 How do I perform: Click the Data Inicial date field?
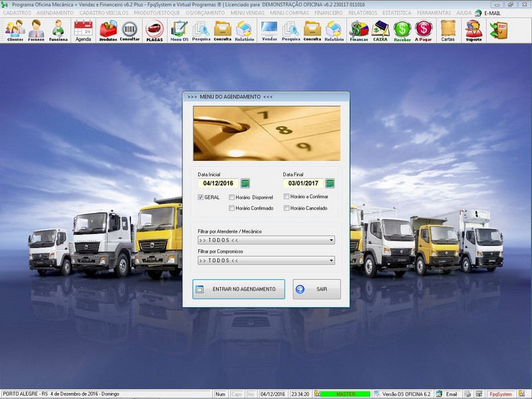[x=218, y=184]
